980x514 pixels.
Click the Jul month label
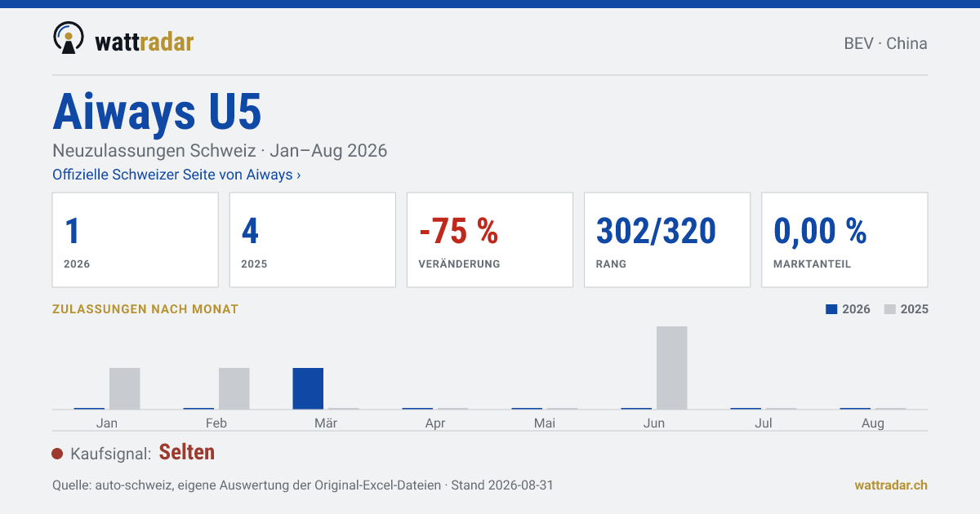[764, 423]
